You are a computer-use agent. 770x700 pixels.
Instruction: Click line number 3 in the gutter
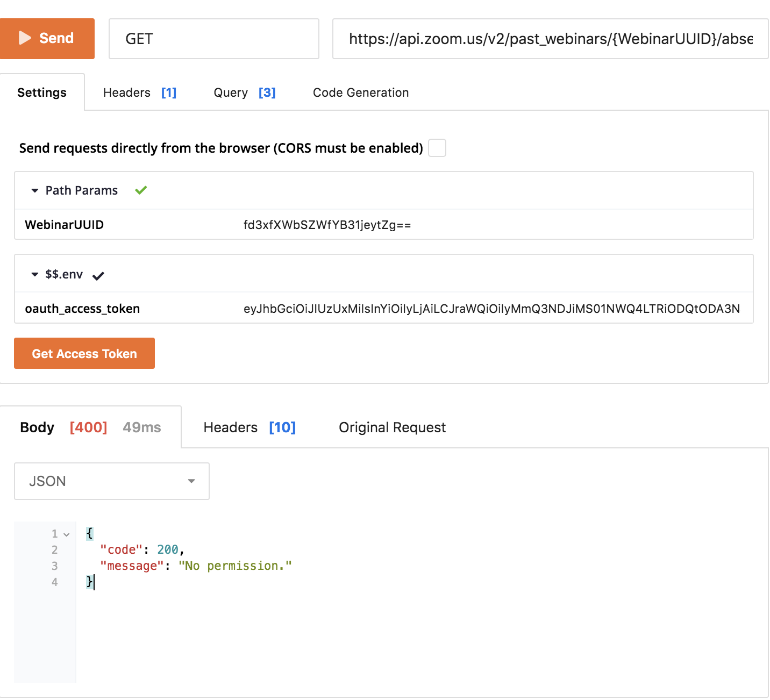(55, 566)
